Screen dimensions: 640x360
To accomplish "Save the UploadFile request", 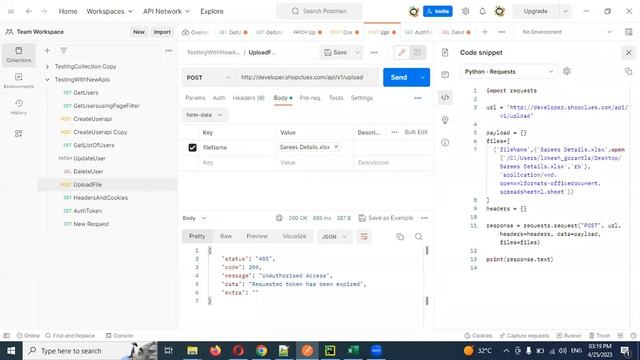I will point(336,52).
